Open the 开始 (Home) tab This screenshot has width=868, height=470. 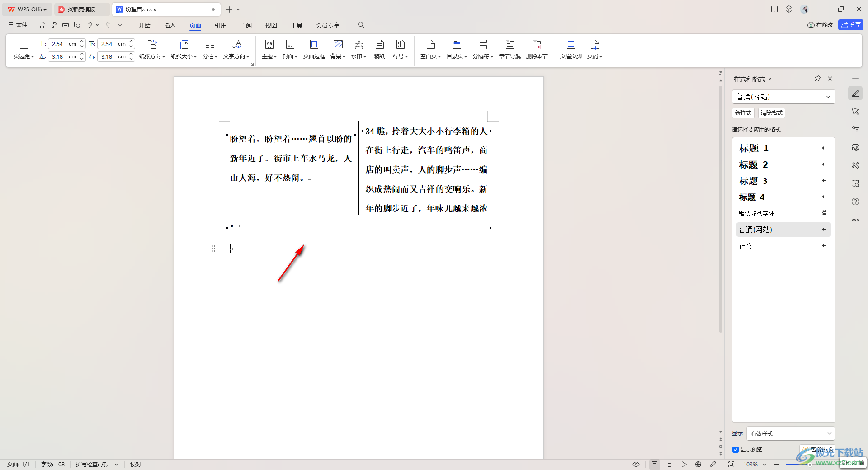pyautogui.click(x=145, y=25)
